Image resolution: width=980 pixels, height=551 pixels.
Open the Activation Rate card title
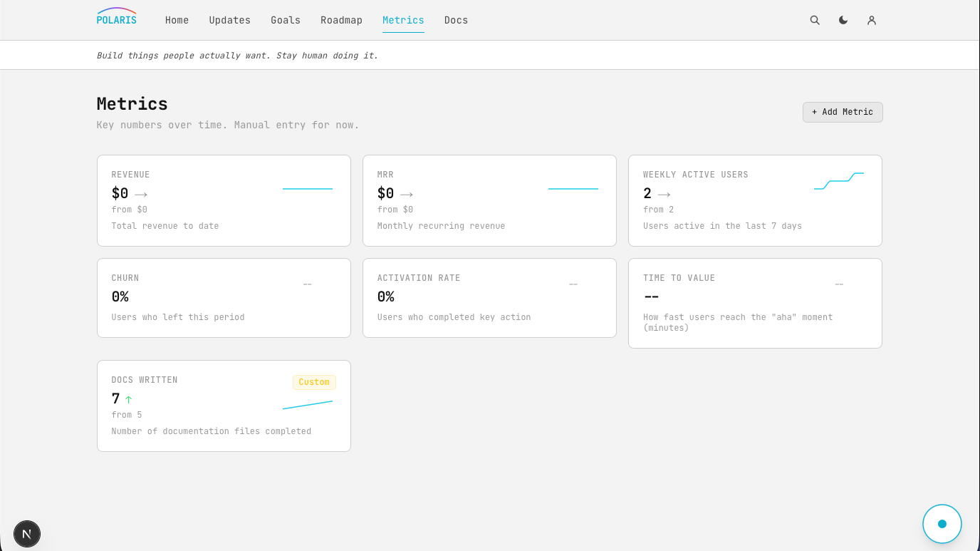point(419,278)
